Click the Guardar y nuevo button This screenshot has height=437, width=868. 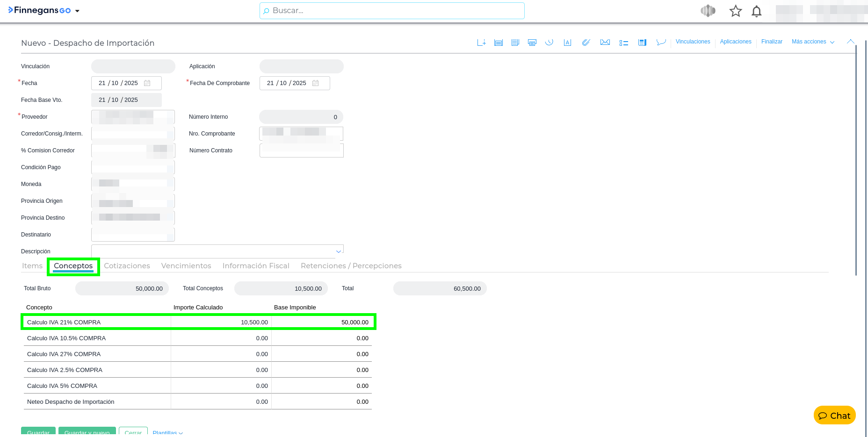pos(87,432)
